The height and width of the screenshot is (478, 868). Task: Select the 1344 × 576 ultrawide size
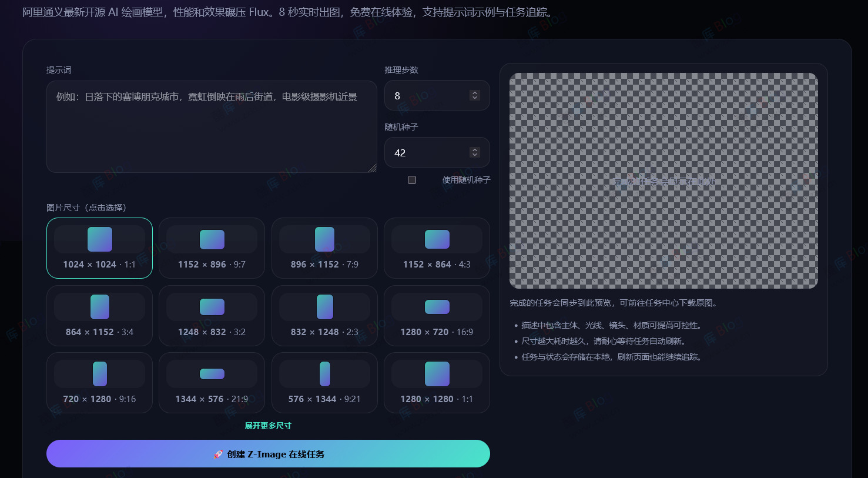[x=212, y=382]
